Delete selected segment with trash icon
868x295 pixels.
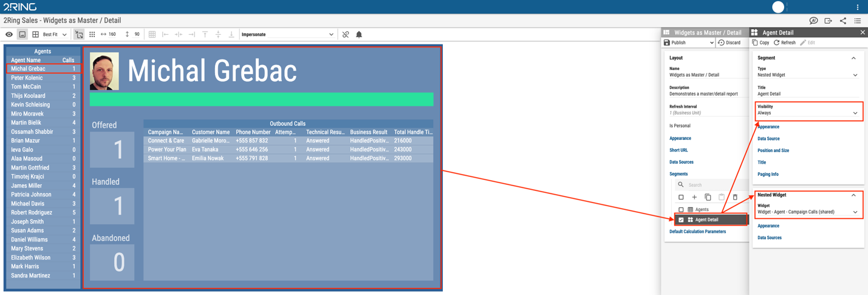pos(735,197)
